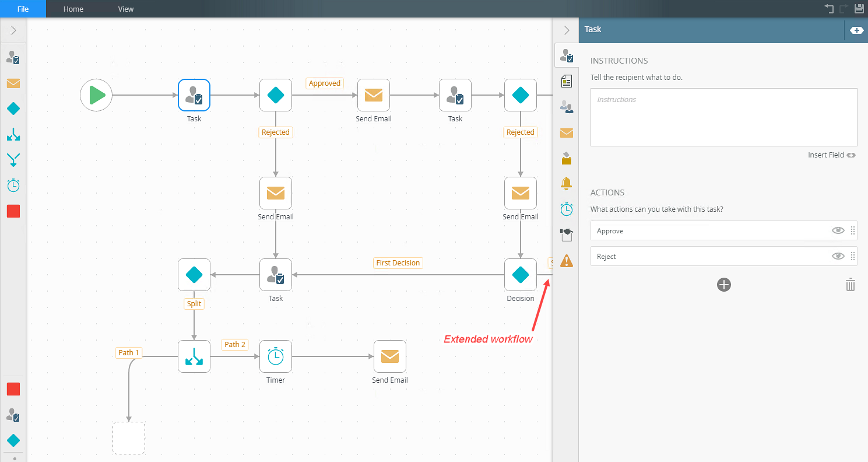The width and height of the screenshot is (868, 462).
Task: Pick the Split step from the left toolbox
Action: click(13, 134)
